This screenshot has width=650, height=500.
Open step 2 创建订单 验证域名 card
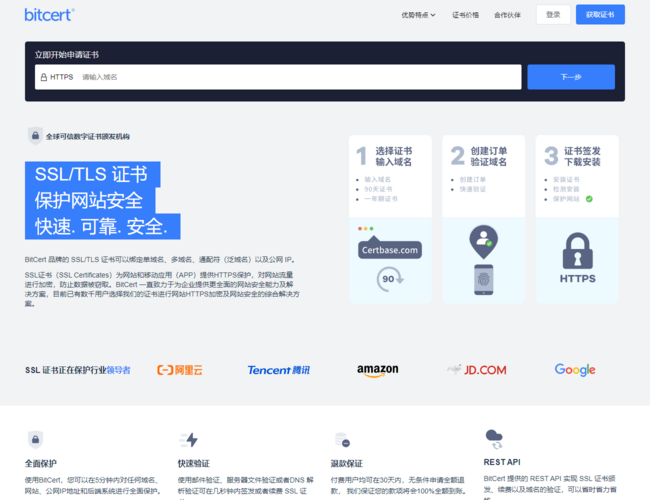coord(483,218)
